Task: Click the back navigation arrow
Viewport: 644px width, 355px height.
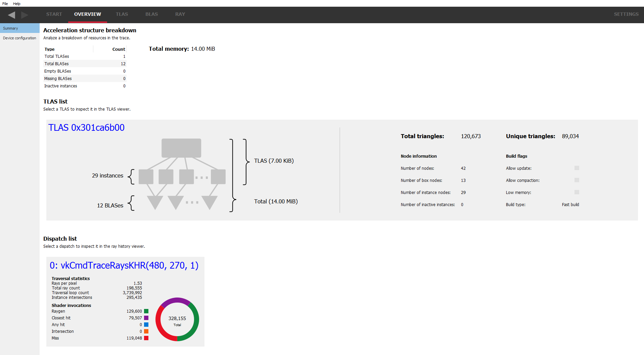Action: [11, 15]
